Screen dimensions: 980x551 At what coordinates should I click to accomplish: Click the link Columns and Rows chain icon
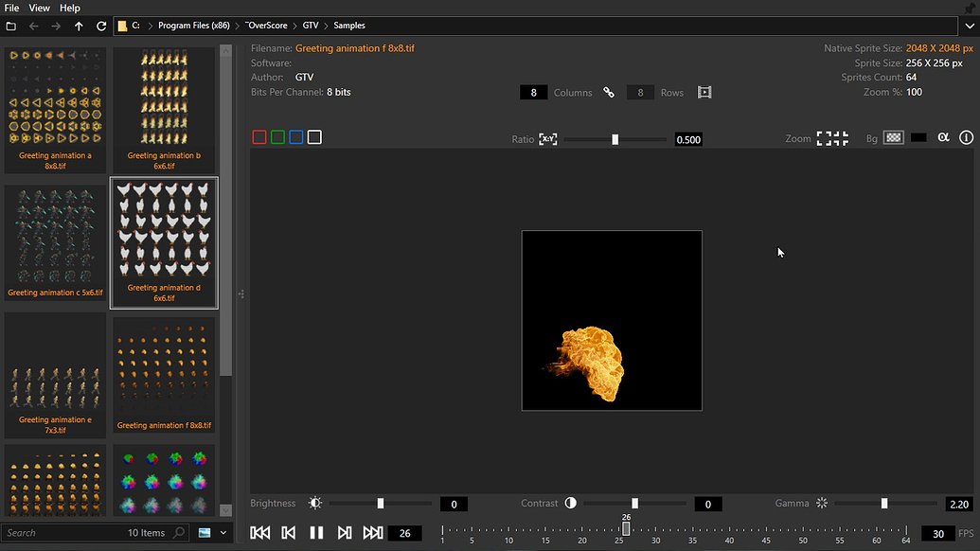609,92
